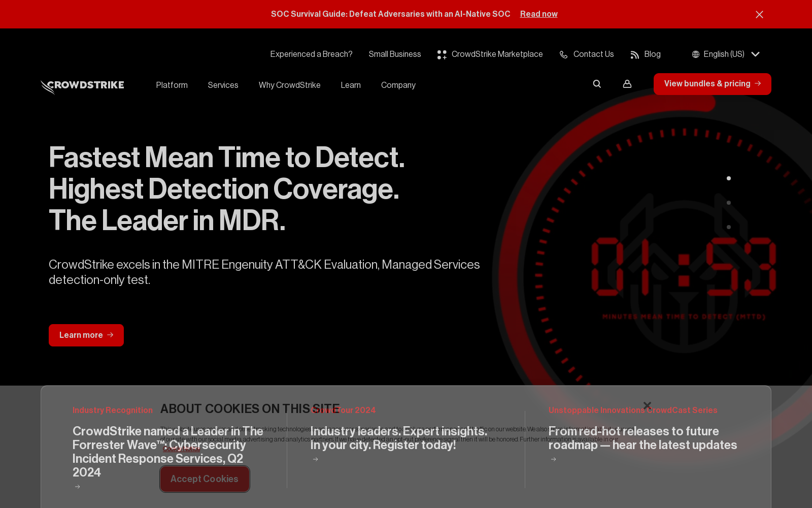Open the Experienced a Breach? link
Image resolution: width=812 pixels, height=508 pixels.
tap(311, 54)
